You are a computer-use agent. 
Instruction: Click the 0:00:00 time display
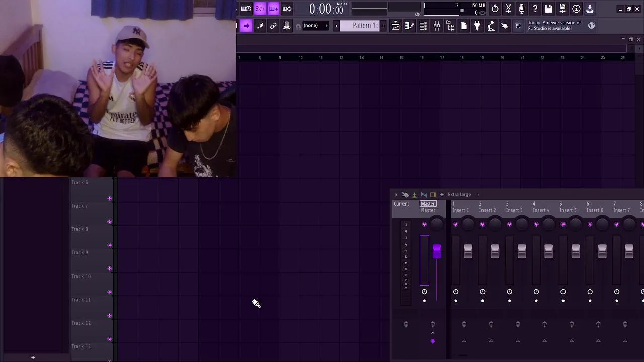pos(326,9)
